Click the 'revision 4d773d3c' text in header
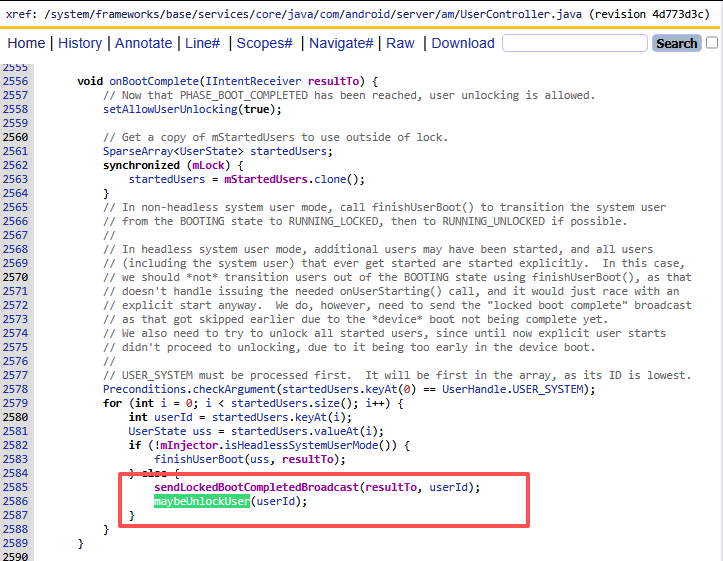 coord(648,14)
